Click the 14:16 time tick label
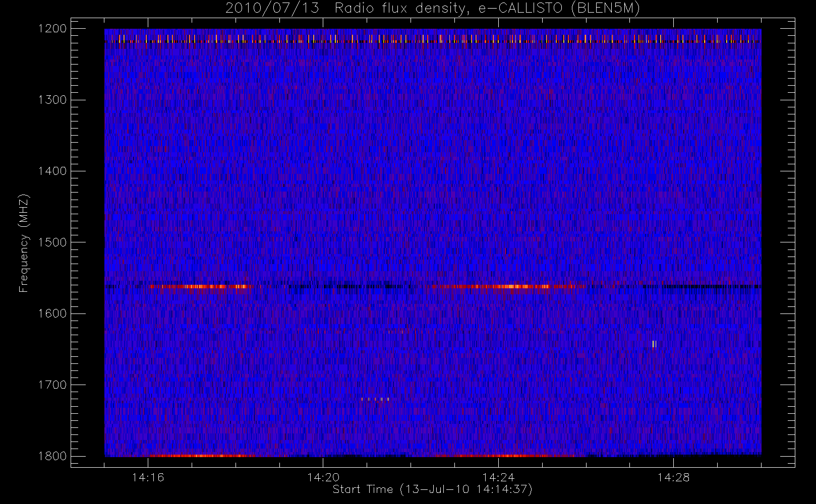The width and height of the screenshot is (816, 504). (x=148, y=477)
